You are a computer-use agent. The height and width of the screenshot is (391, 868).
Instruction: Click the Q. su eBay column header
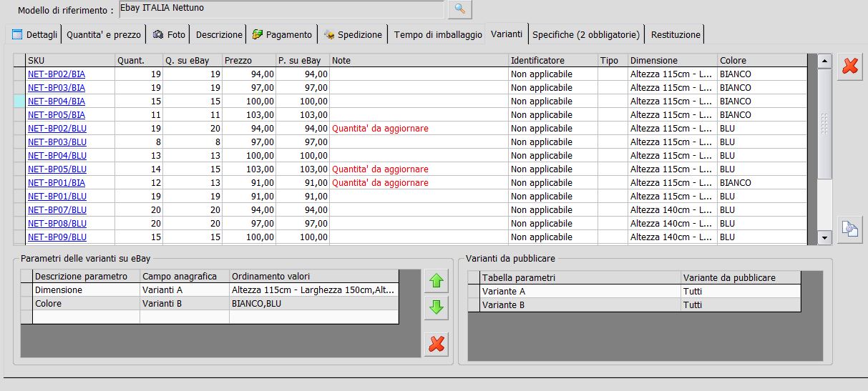coord(192,60)
